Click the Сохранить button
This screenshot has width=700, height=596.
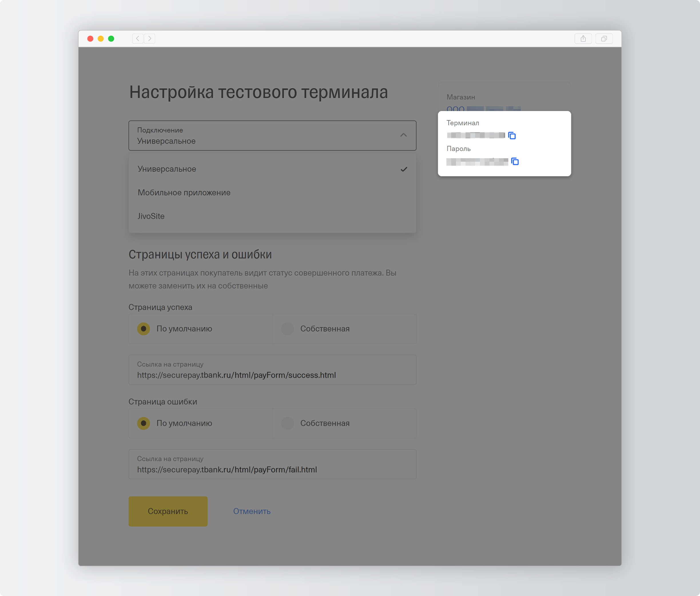pos(168,511)
